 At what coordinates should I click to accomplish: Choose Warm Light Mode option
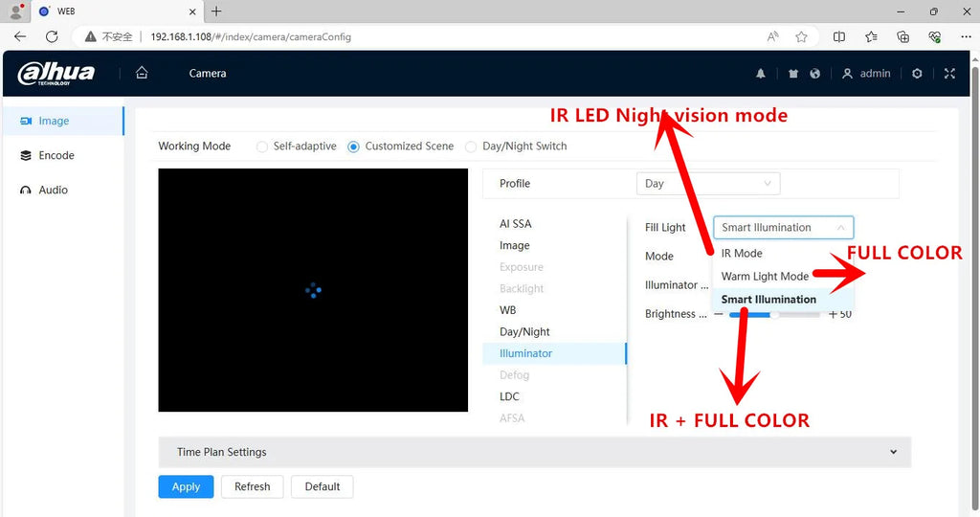point(765,277)
